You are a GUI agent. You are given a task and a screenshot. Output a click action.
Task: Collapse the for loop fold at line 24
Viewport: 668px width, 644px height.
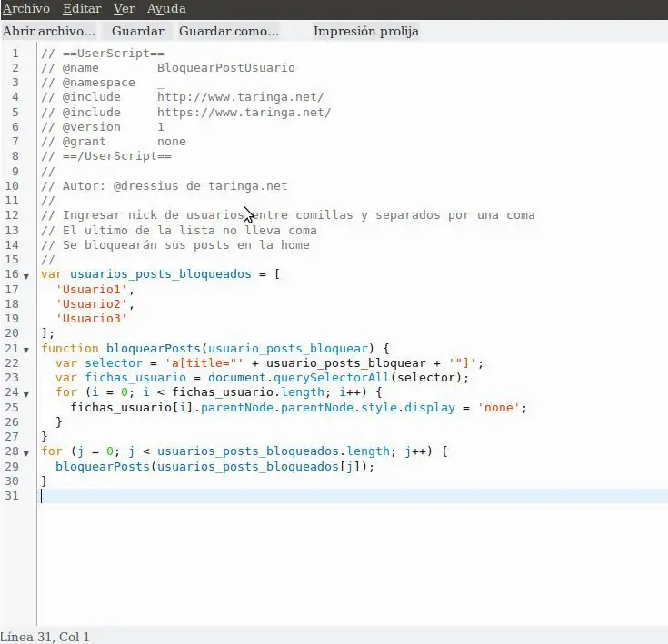click(x=26, y=394)
